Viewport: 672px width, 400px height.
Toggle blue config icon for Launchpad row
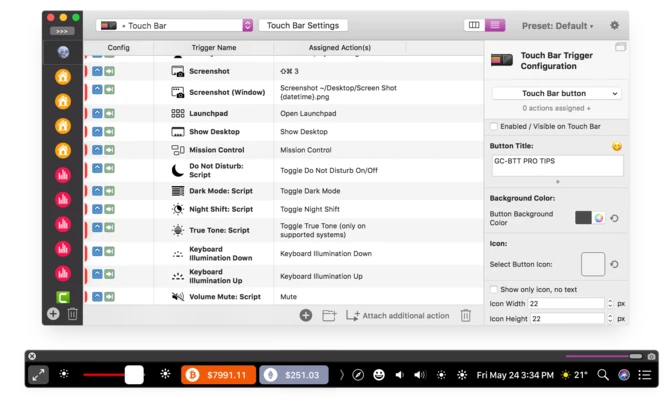point(97,113)
